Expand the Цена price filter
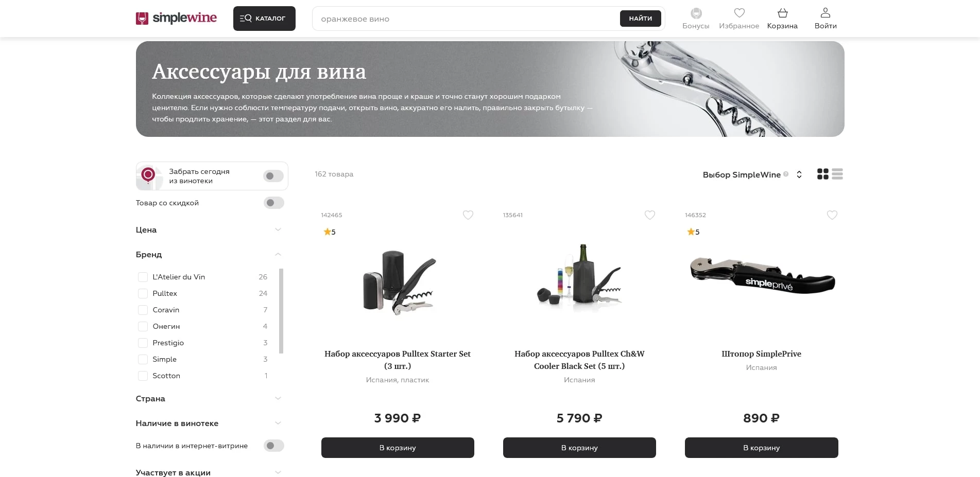980x477 pixels. coord(209,229)
